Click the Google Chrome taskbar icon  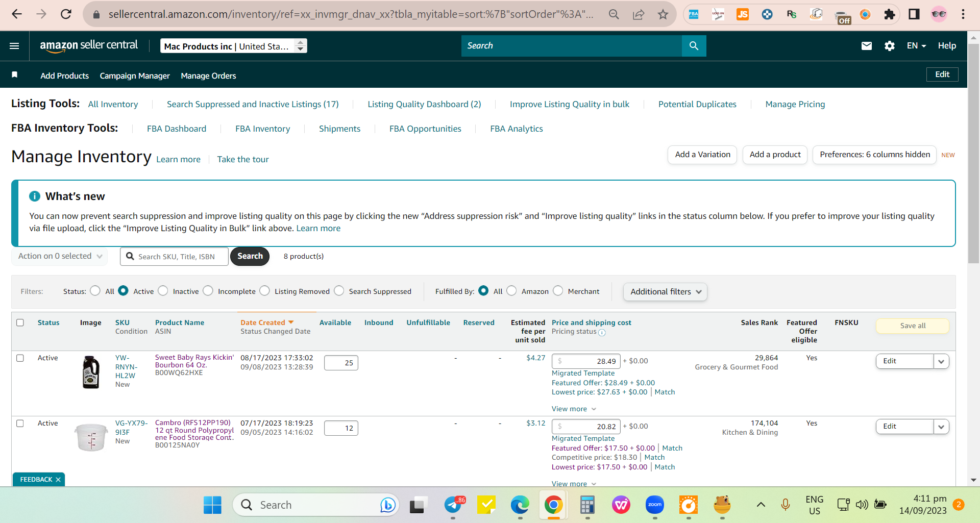[x=554, y=505]
